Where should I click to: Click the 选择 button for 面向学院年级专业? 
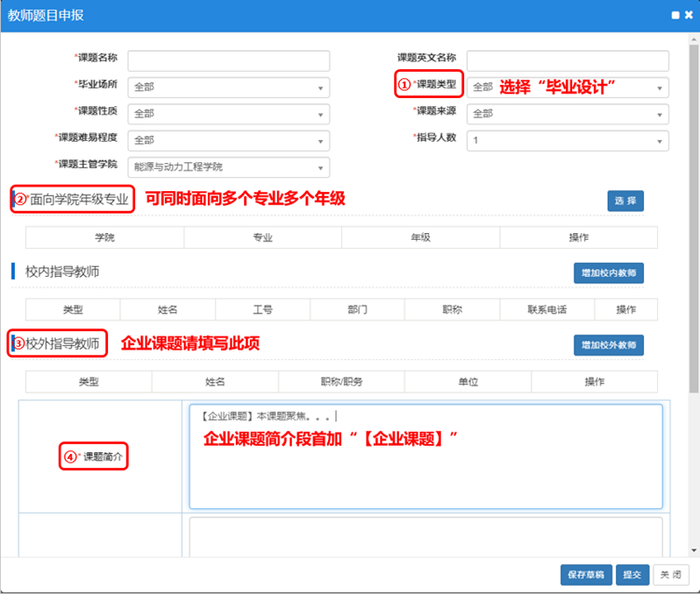[625, 200]
